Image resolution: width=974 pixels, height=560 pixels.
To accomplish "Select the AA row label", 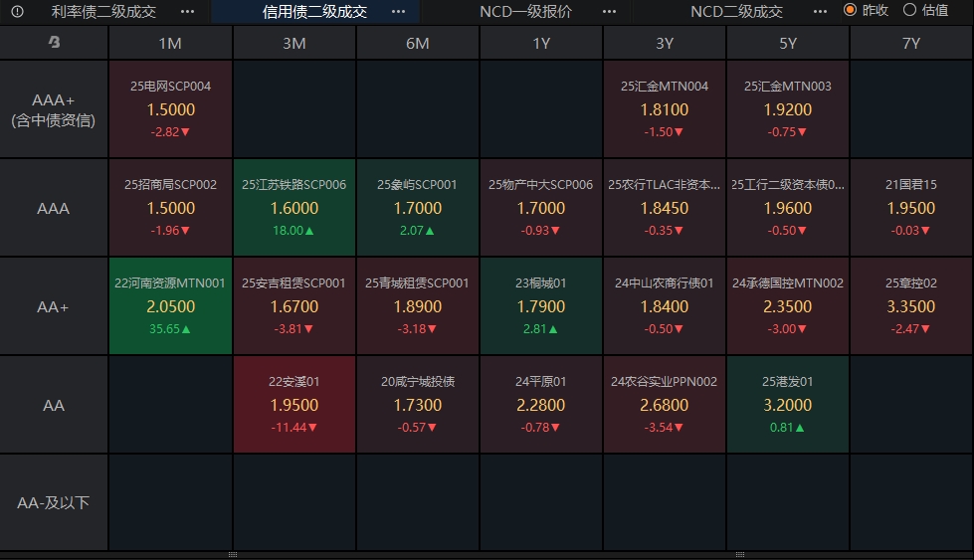I will (54, 405).
